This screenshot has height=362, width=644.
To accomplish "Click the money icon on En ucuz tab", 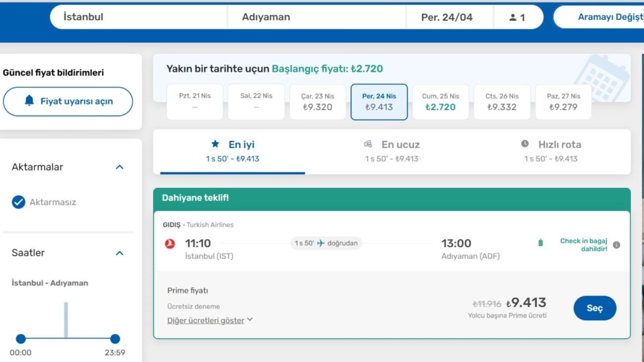I will pos(368,144).
